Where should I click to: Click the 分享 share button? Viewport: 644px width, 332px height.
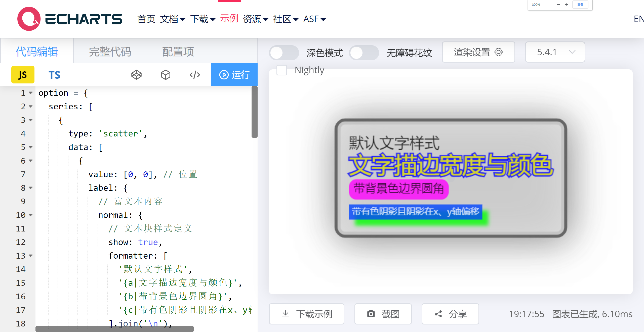[450, 314]
